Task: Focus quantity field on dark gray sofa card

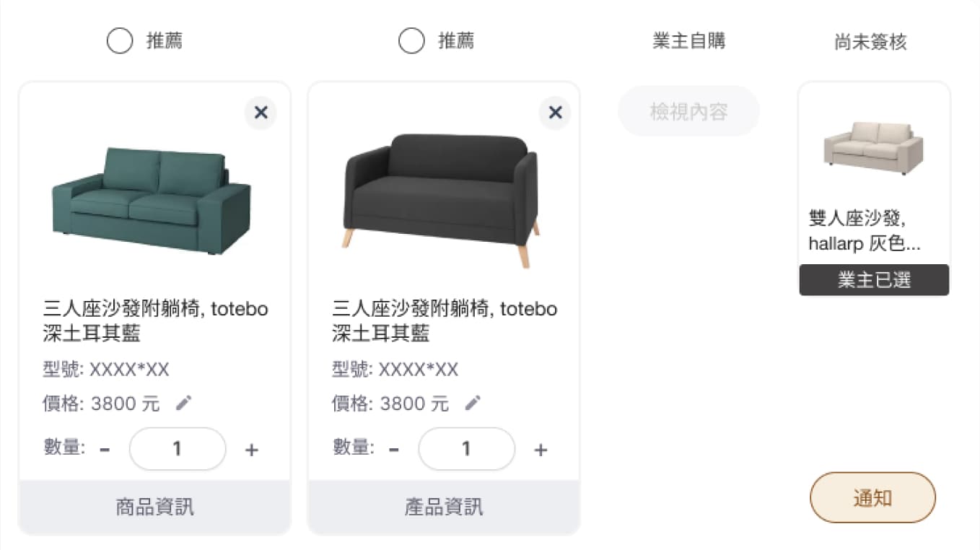Action: 467,449
